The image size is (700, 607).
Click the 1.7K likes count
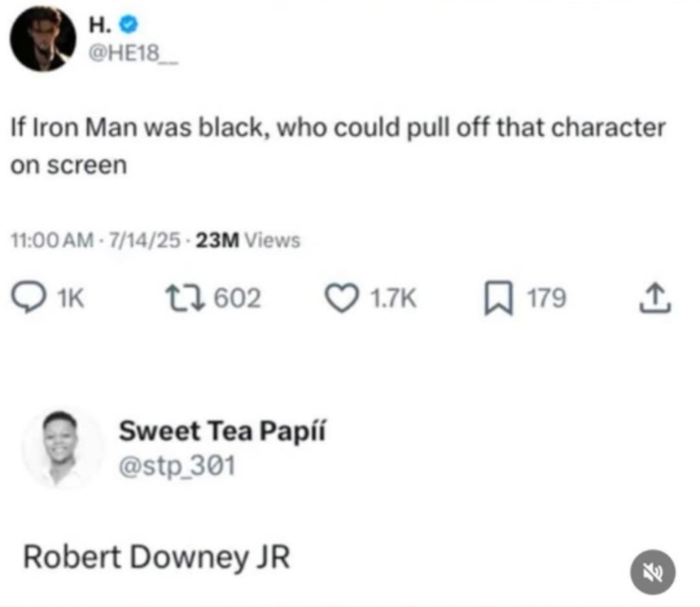(394, 298)
